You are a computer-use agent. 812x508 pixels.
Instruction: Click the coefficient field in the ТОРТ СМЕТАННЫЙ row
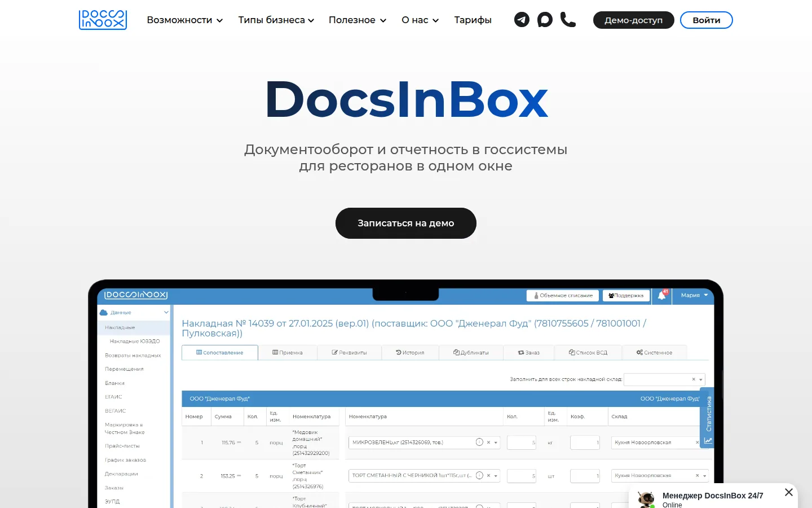point(585,476)
